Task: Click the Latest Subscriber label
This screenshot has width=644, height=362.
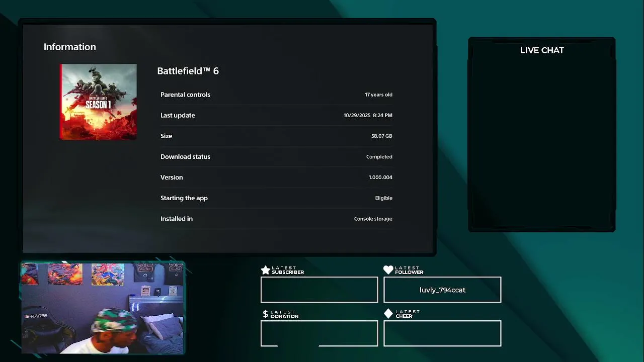Action: click(288, 270)
